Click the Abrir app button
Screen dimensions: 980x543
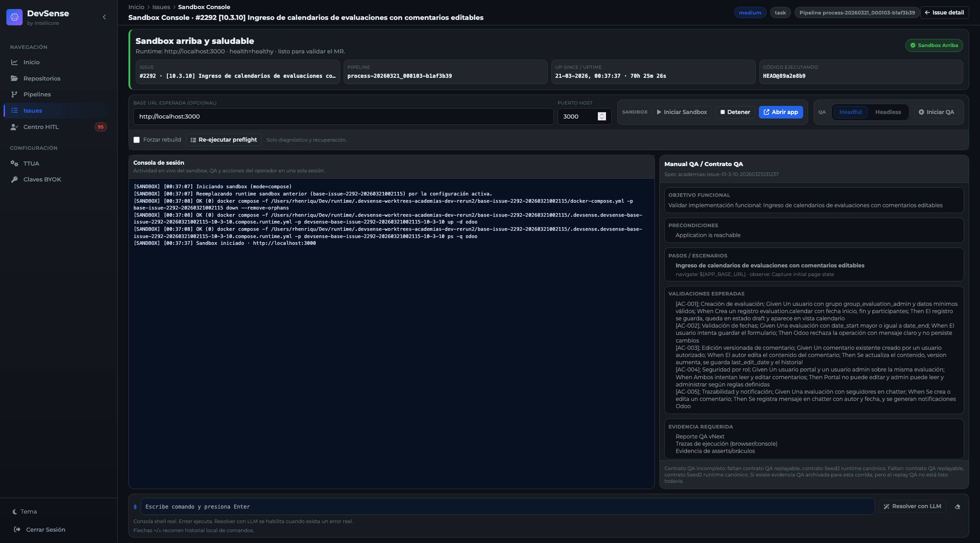pyautogui.click(x=781, y=112)
